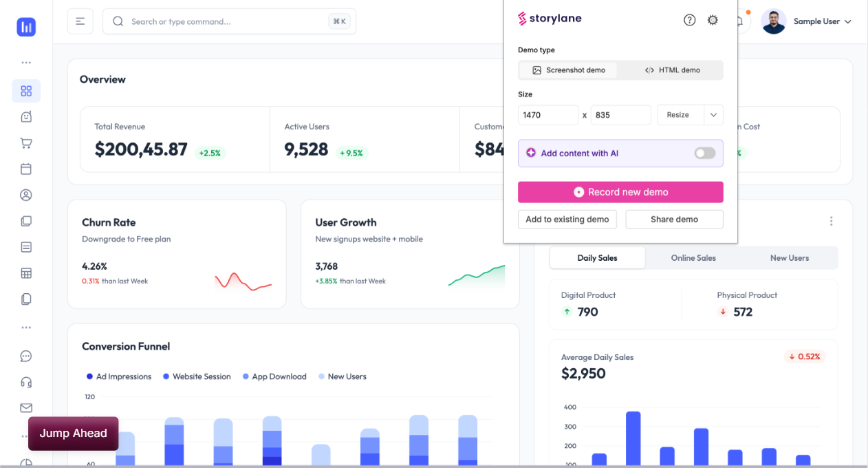Select HTML demo type
The width and height of the screenshot is (868, 468).
(x=672, y=70)
